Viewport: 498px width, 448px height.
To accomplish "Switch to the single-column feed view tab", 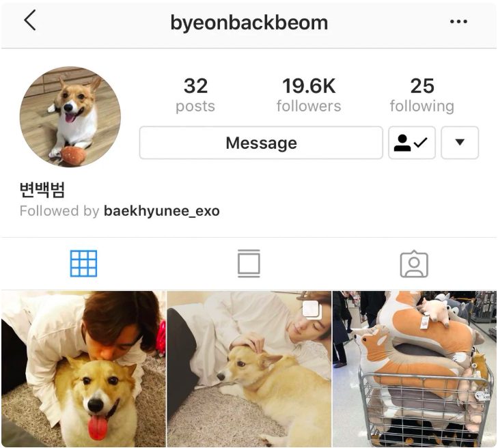I will point(249,264).
